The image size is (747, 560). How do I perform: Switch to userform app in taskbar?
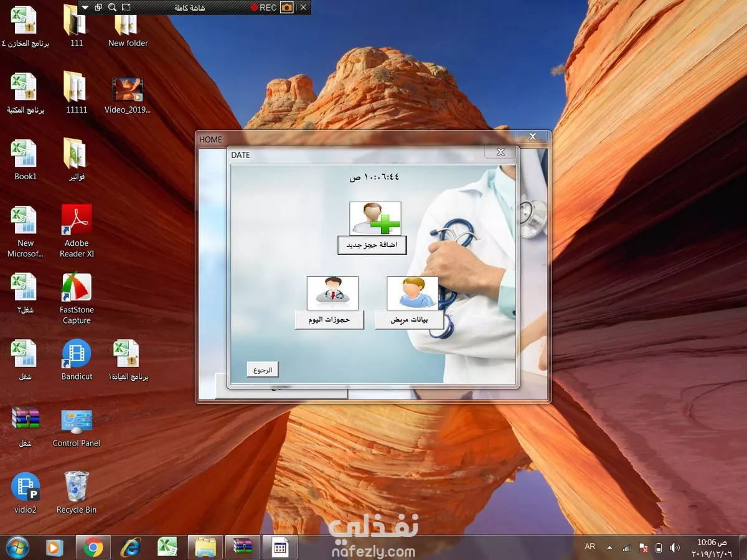(280, 548)
